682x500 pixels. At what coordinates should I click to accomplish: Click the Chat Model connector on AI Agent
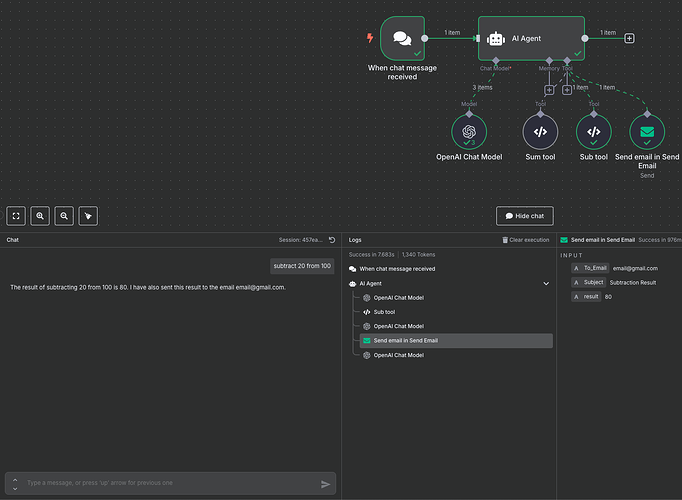tap(495, 60)
